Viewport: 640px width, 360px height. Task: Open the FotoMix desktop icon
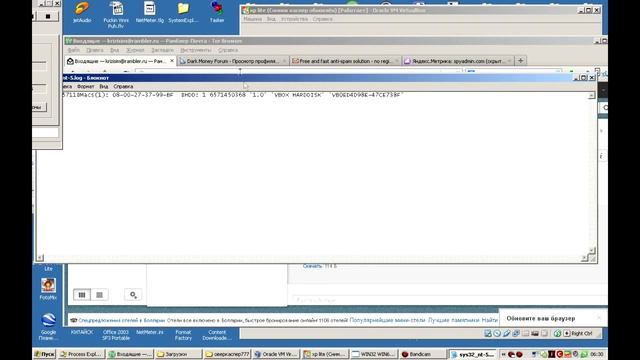(x=48, y=289)
